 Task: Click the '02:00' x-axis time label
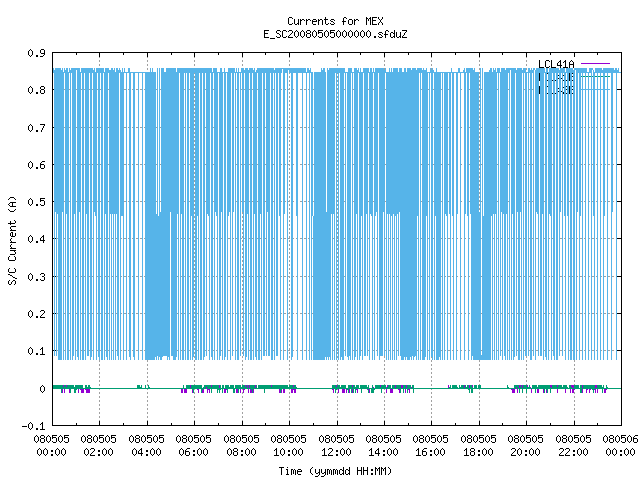point(98,452)
